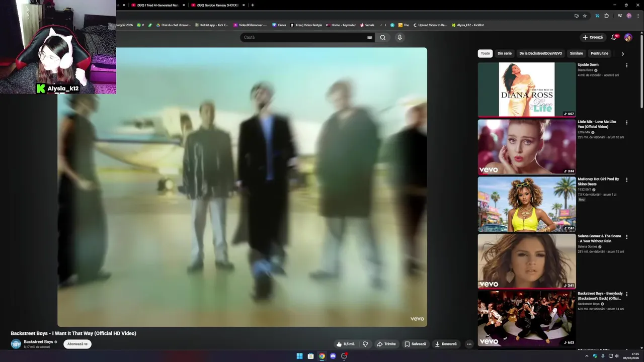
Task: Close the I Tried AI-Generated tab
Action: (184, 5)
